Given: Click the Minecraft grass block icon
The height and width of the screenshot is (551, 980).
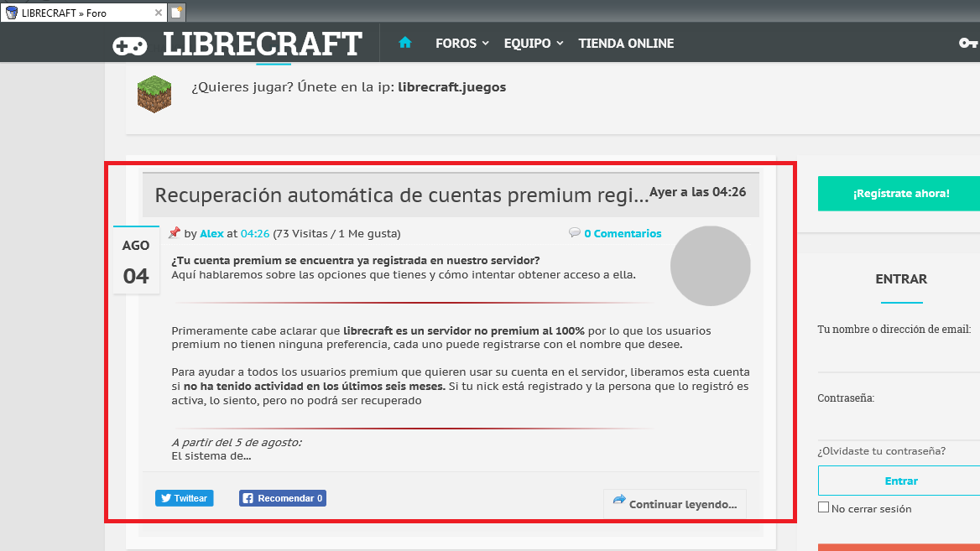Looking at the screenshot, I should (154, 94).
